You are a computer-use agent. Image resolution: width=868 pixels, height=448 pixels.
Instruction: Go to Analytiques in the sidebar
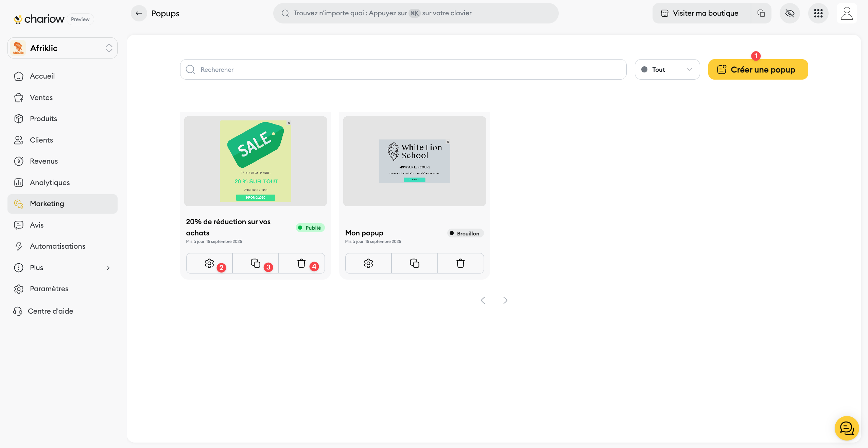pyautogui.click(x=50, y=183)
